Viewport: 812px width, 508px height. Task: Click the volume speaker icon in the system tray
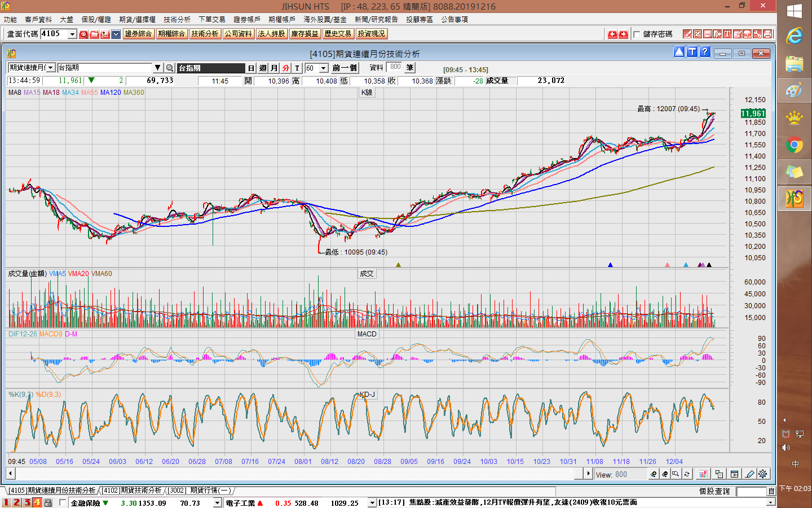[x=786, y=448]
